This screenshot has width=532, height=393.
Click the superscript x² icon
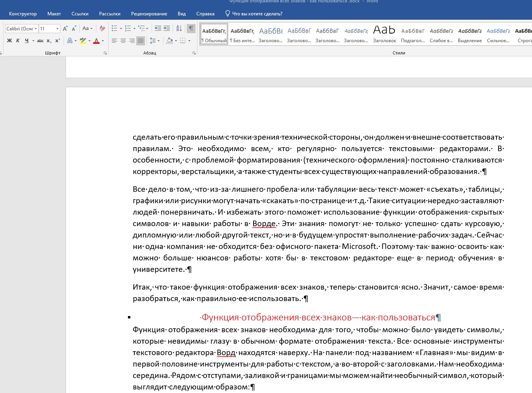[x=58, y=41]
